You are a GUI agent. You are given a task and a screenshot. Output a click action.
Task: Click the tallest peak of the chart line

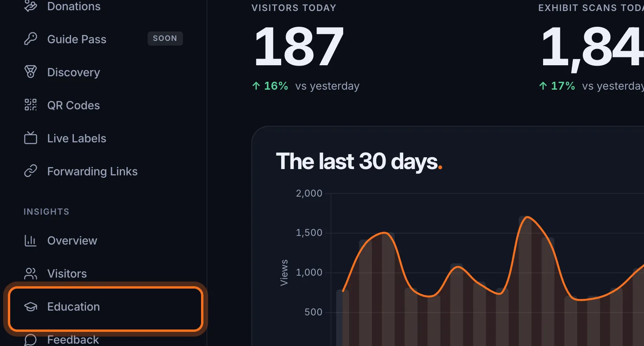(x=527, y=217)
